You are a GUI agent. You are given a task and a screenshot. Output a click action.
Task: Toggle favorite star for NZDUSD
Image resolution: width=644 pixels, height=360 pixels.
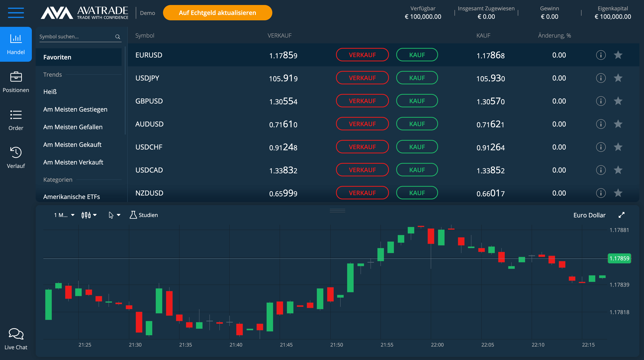click(x=618, y=193)
